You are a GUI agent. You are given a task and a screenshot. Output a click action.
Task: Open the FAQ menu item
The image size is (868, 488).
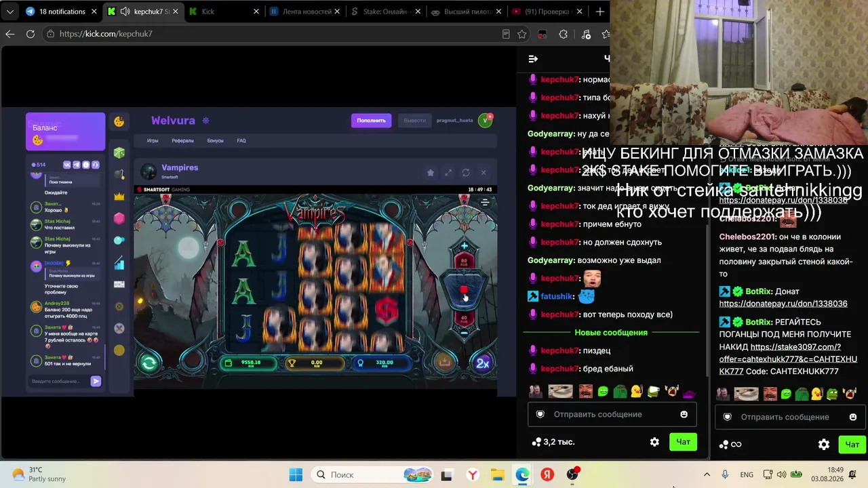241,141
